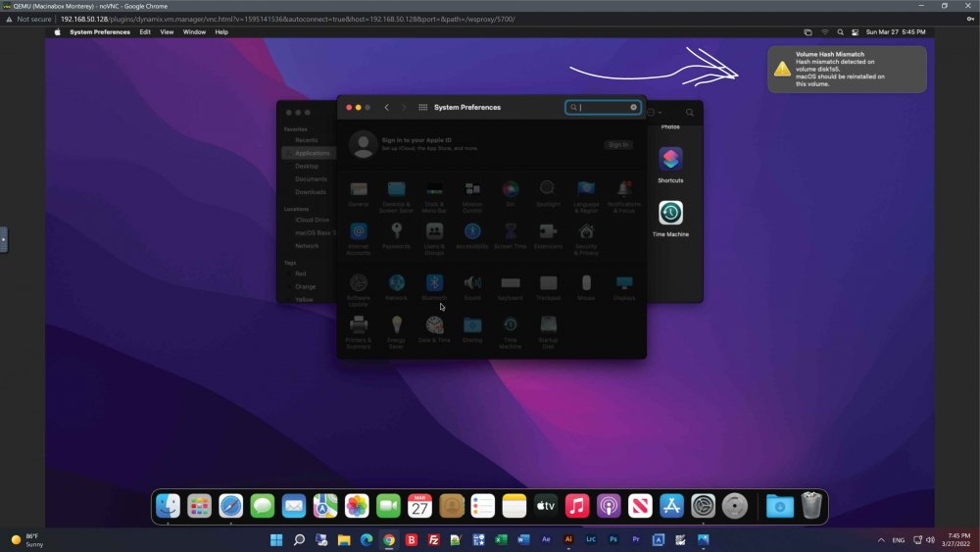Open Users & Groups preferences
Image resolution: width=980 pixels, height=552 pixels.
coord(434,239)
